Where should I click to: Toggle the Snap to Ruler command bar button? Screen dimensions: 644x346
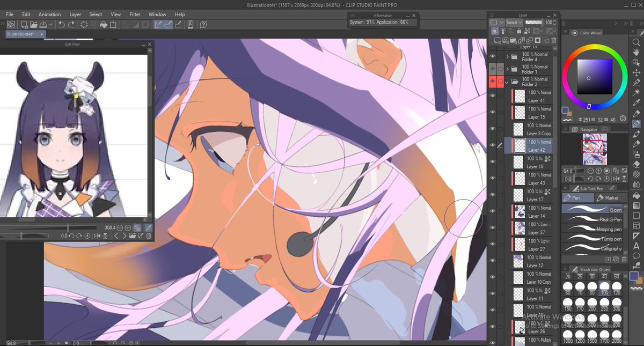[158, 24]
